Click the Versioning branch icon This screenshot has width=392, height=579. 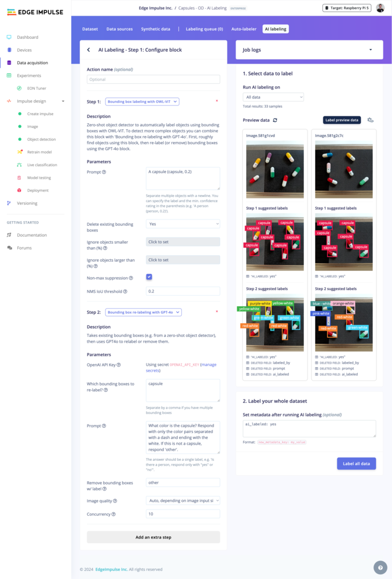coord(9,203)
